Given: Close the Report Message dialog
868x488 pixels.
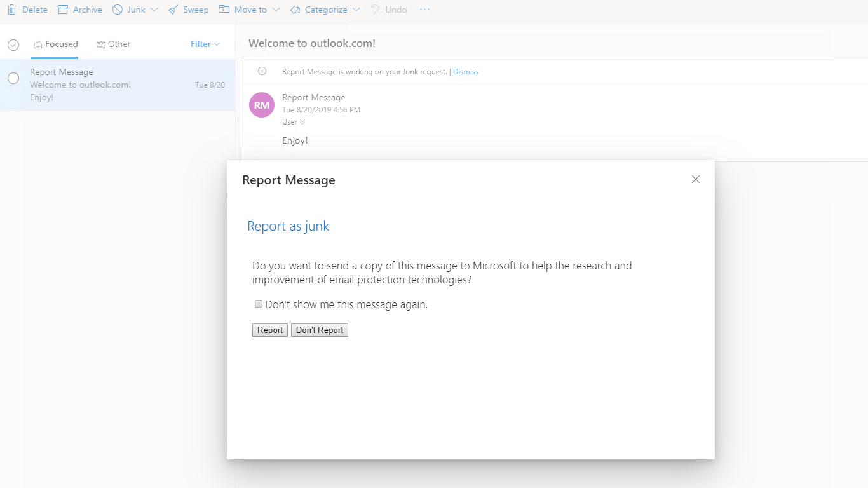Looking at the screenshot, I should [696, 179].
